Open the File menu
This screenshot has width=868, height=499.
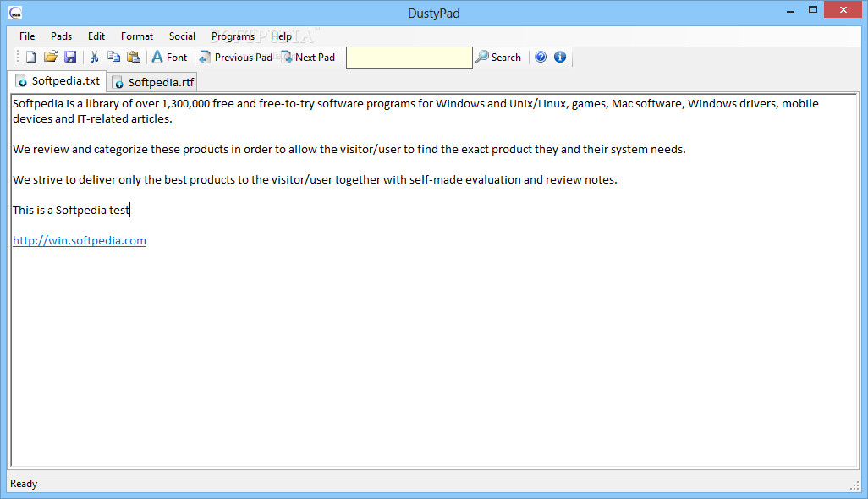27,36
